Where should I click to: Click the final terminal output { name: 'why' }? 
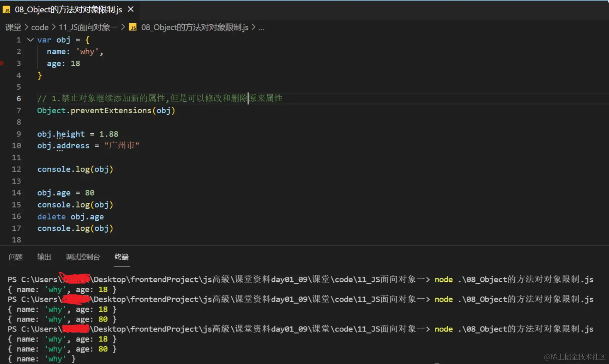(x=42, y=359)
